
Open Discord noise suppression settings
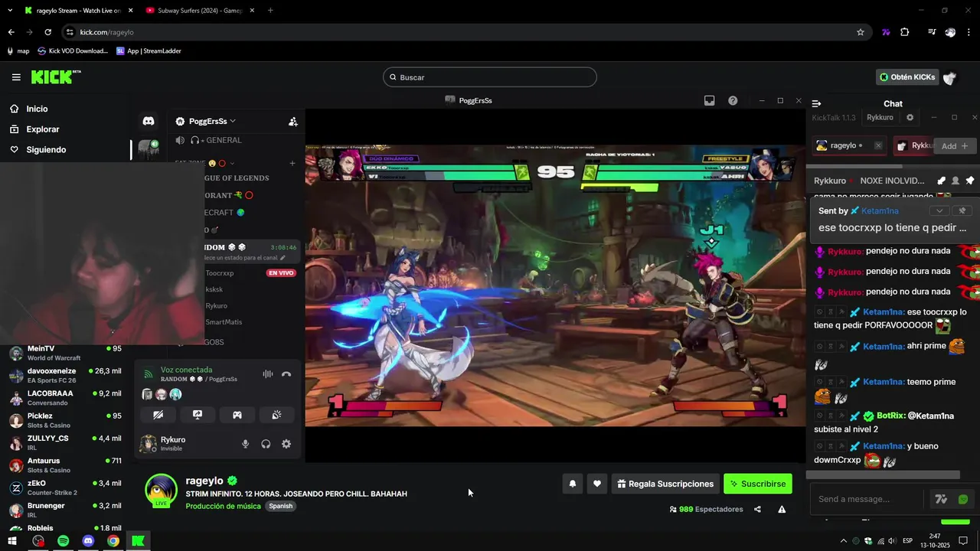pyautogui.click(x=268, y=374)
